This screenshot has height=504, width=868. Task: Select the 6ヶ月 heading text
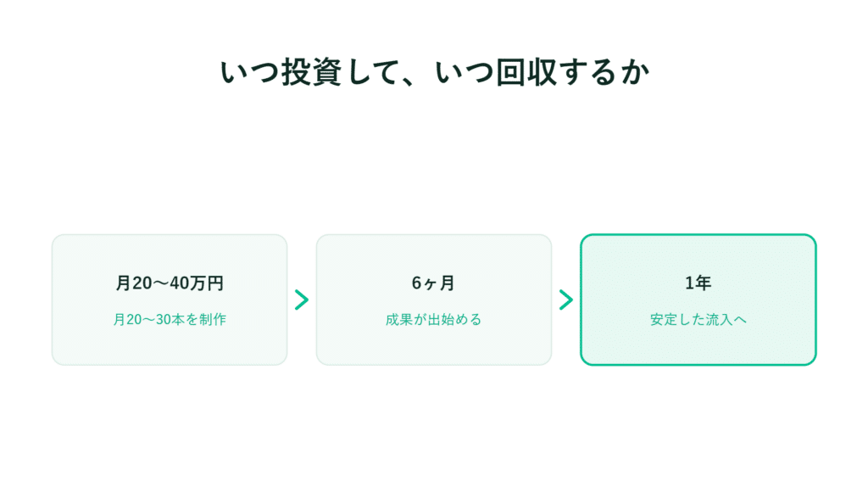click(433, 283)
